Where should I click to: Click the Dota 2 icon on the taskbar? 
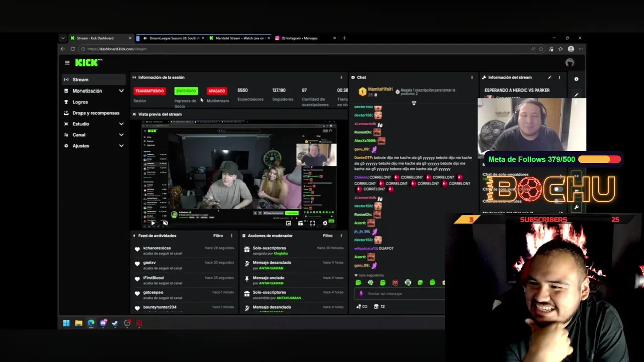(x=139, y=323)
